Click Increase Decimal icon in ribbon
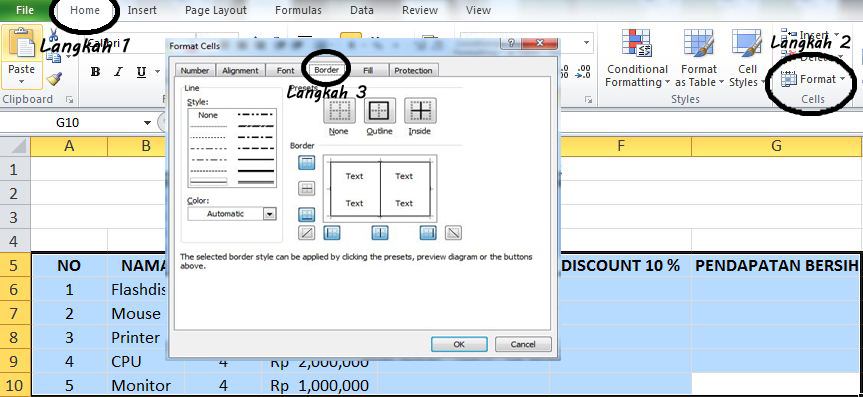863x397 pixels. 564,72
